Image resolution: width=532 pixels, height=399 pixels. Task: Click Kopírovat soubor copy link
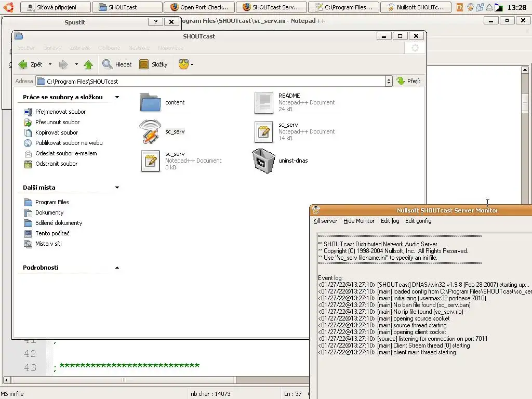point(57,132)
